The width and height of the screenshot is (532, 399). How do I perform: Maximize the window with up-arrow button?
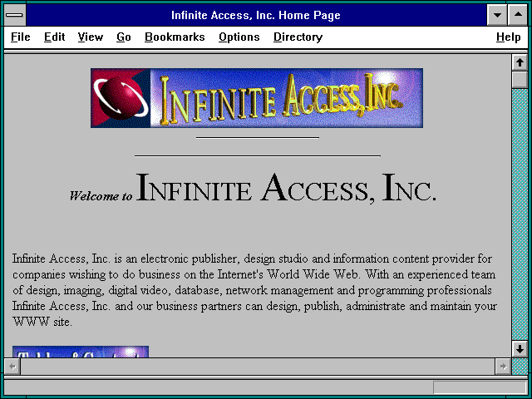pyautogui.click(x=518, y=15)
